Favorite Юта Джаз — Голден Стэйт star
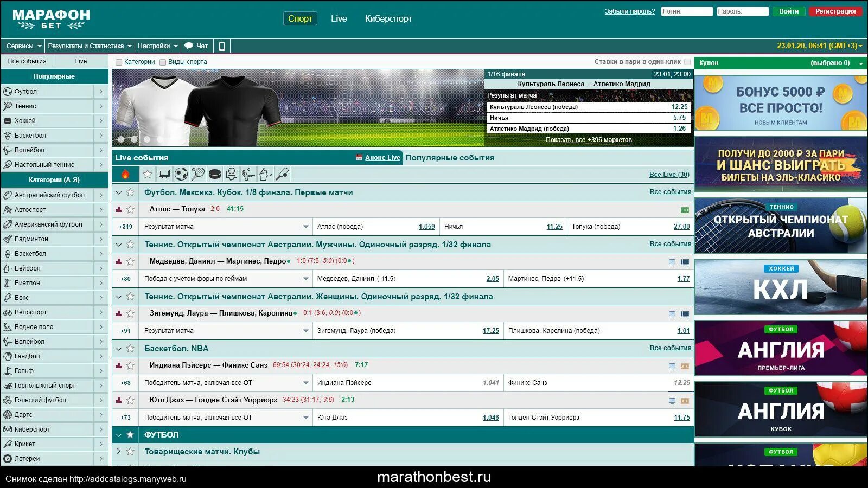This screenshot has height=488, width=868. [130, 400]
